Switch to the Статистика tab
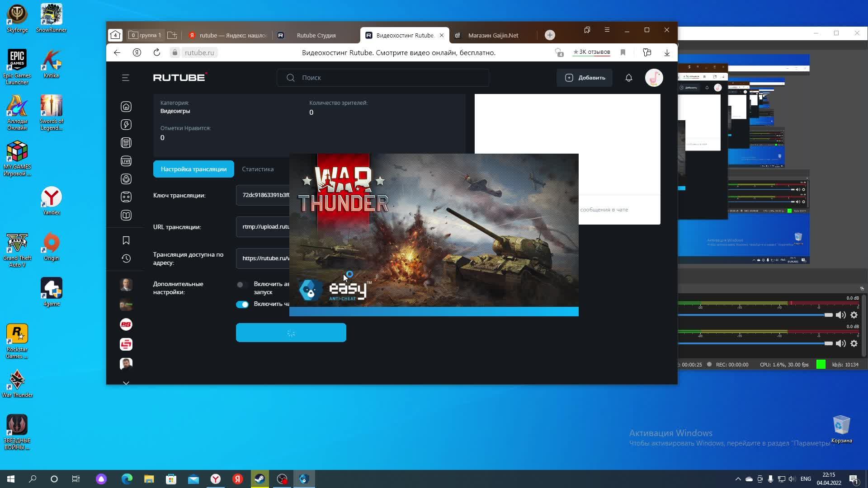The width and height of the screenshot is (868, 488). point(258,169)
